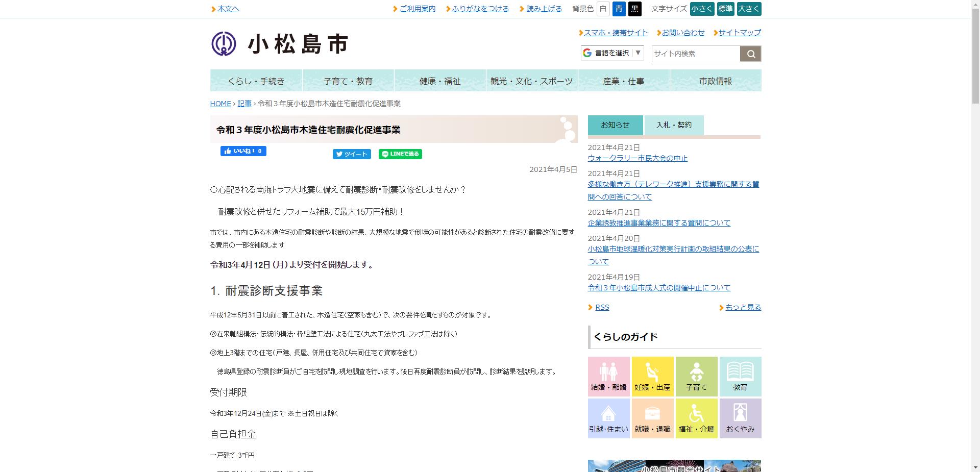The image size is (980, 472).
Task: Click the 教育 book icon
Action: (x=740, y=376)
